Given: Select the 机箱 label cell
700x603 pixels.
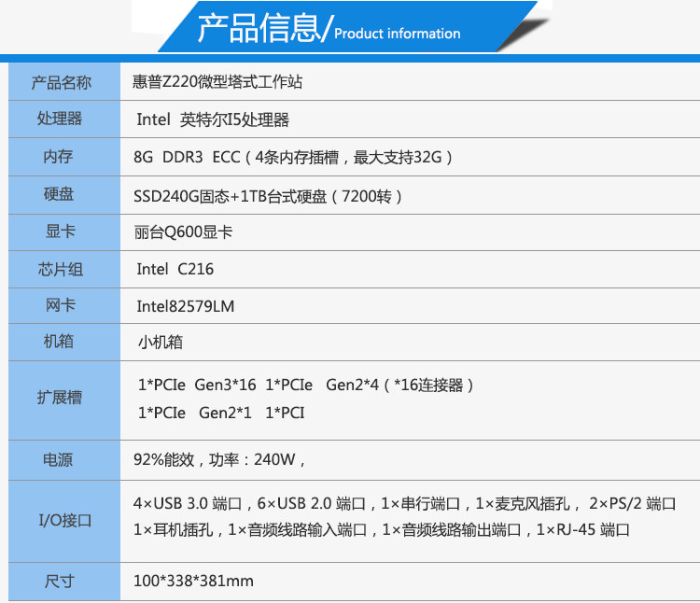Looking at the screenshot, I should click(64, 342).
